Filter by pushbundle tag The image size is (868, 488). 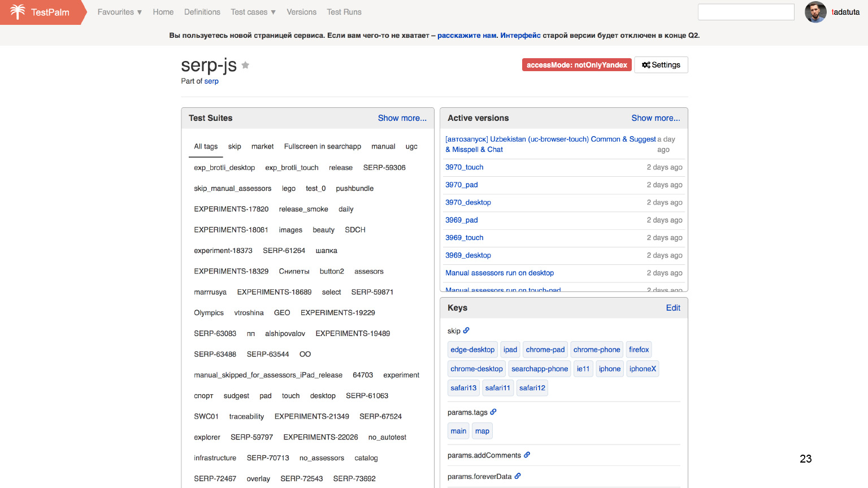click(355, 189)
